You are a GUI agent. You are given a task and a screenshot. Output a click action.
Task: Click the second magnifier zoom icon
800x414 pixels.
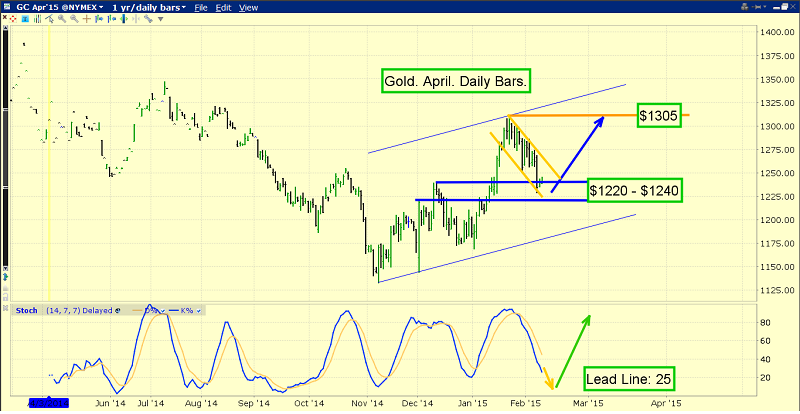[74, 19]
